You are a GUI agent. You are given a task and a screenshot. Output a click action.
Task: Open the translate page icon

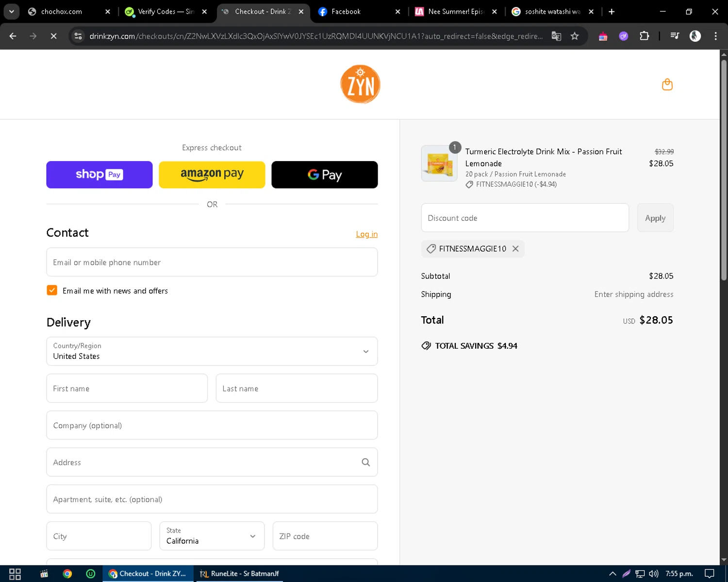[556, 36]
